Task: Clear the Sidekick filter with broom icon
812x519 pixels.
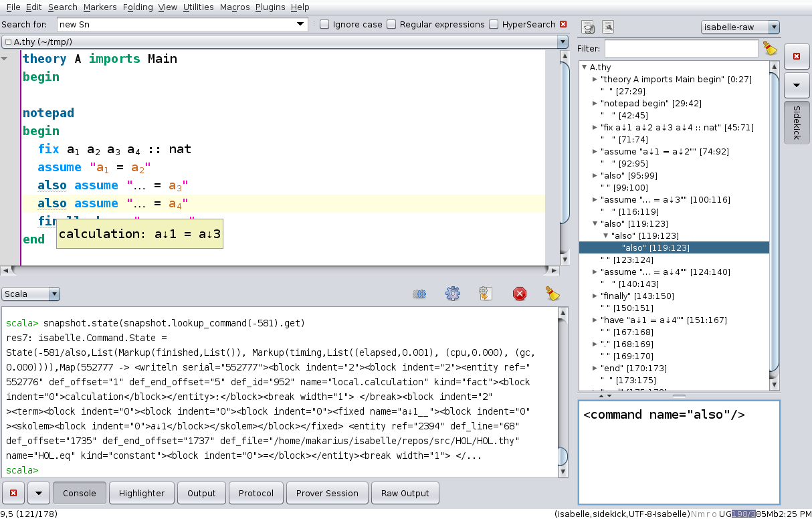Action: (771, 48)
